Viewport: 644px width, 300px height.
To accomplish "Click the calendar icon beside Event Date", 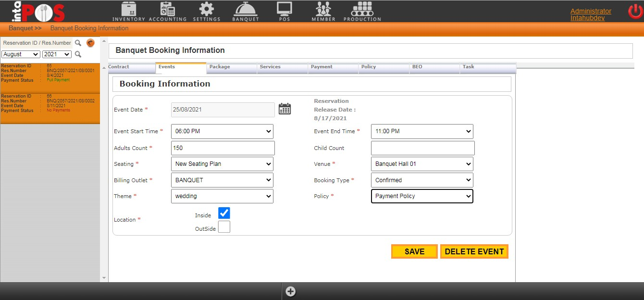I will pos(285,109).
